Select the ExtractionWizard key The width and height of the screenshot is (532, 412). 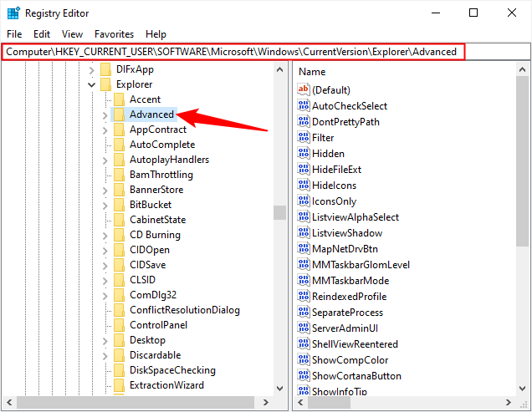click(166, 385)
